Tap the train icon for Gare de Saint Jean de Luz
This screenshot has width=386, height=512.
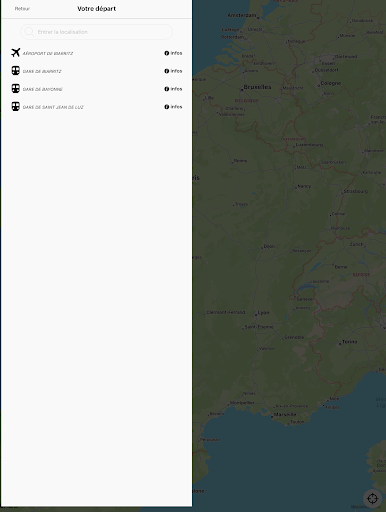pos(15,107)
